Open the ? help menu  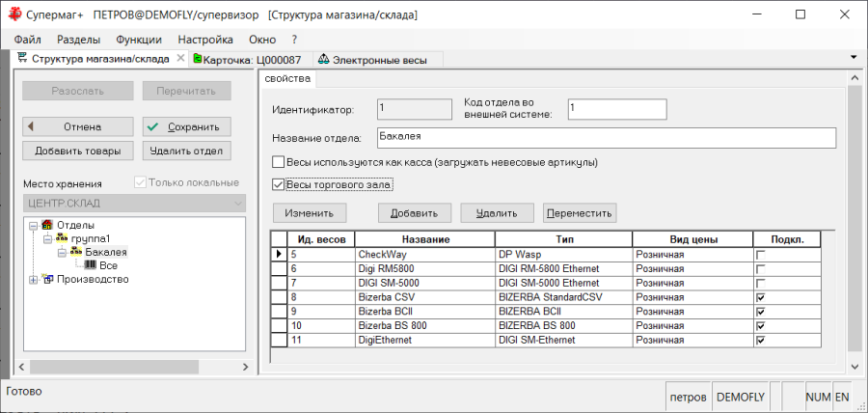click(294, 40)
